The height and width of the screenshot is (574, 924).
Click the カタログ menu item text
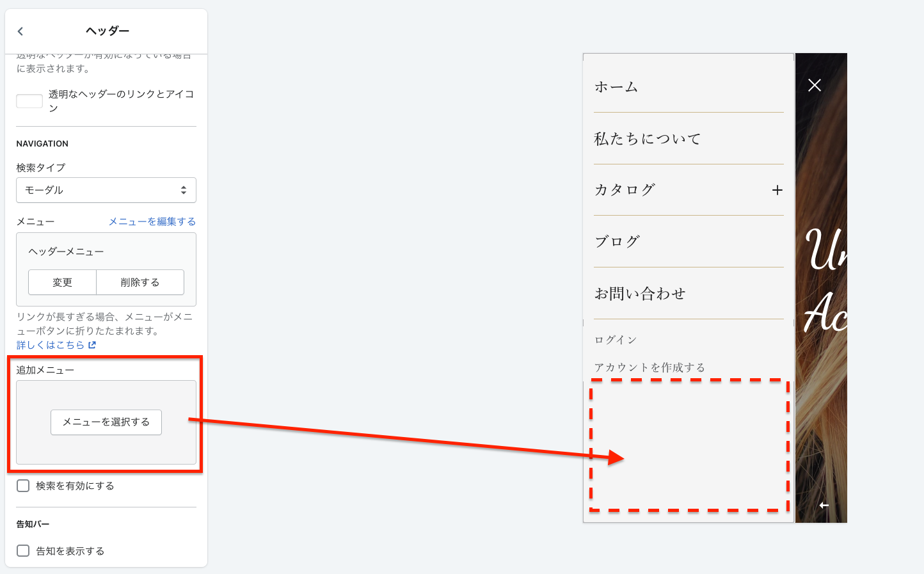(x=625, y=190)
